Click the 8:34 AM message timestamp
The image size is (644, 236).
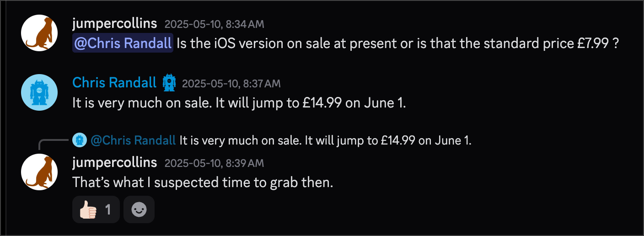tap(214, 24)
